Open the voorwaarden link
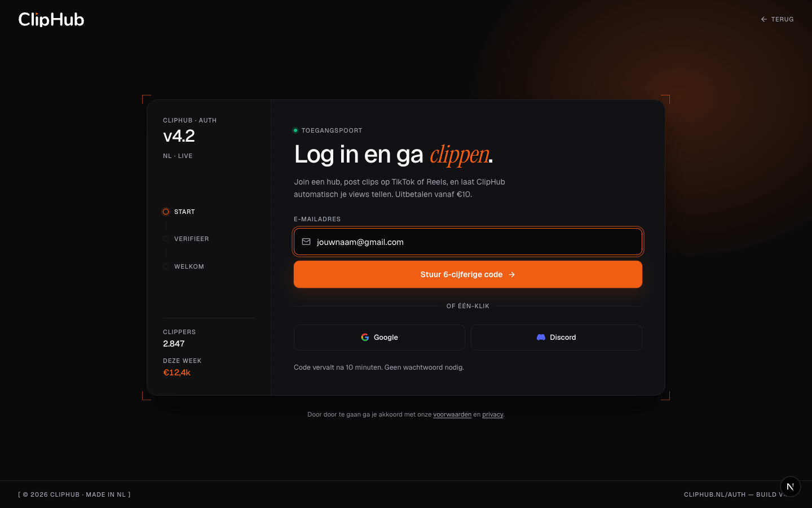 coord(452,414)
